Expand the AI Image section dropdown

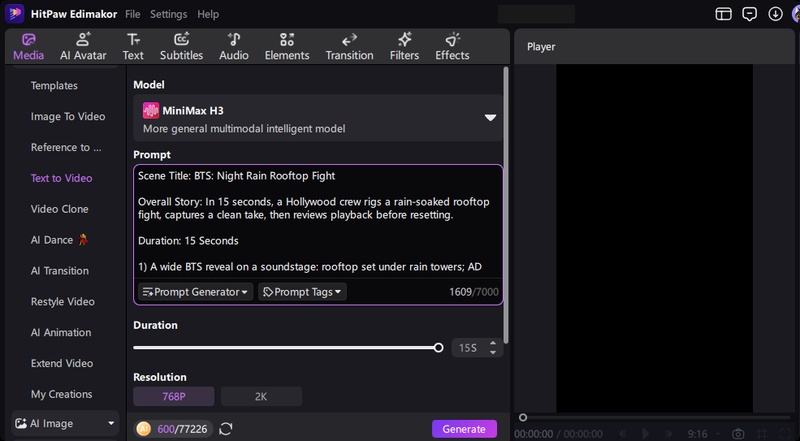tap(111, 424)
